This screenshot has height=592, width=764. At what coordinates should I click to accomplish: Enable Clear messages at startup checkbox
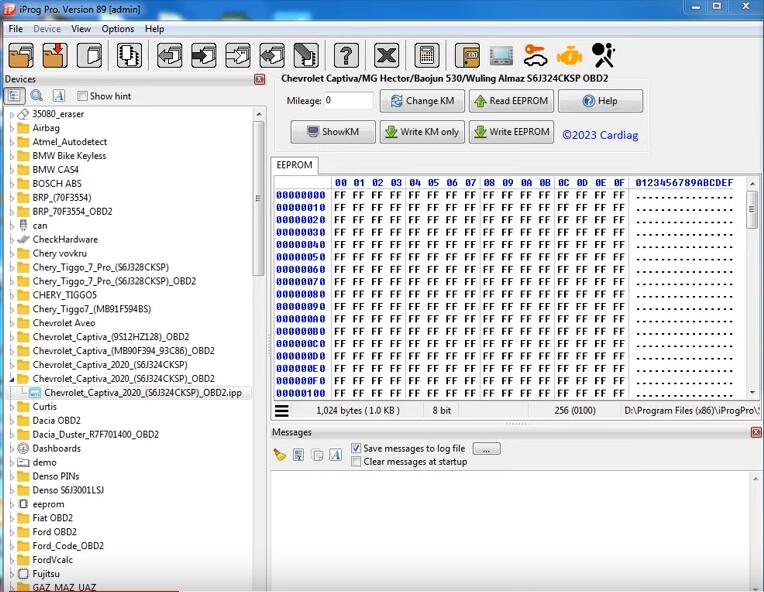[x=356, y=461]
